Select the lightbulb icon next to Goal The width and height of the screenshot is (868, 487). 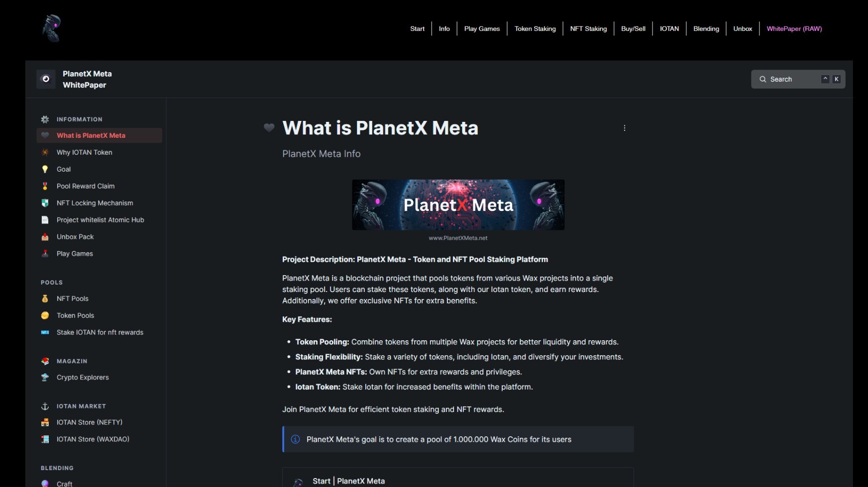tap(45, 169)
